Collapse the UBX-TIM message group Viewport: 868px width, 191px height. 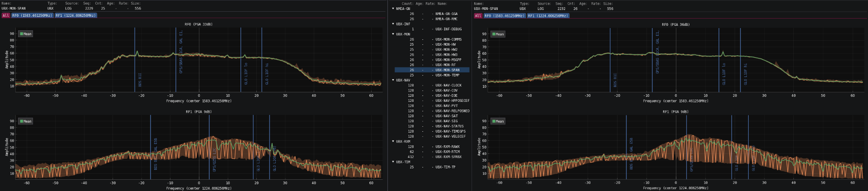(393, 162)
